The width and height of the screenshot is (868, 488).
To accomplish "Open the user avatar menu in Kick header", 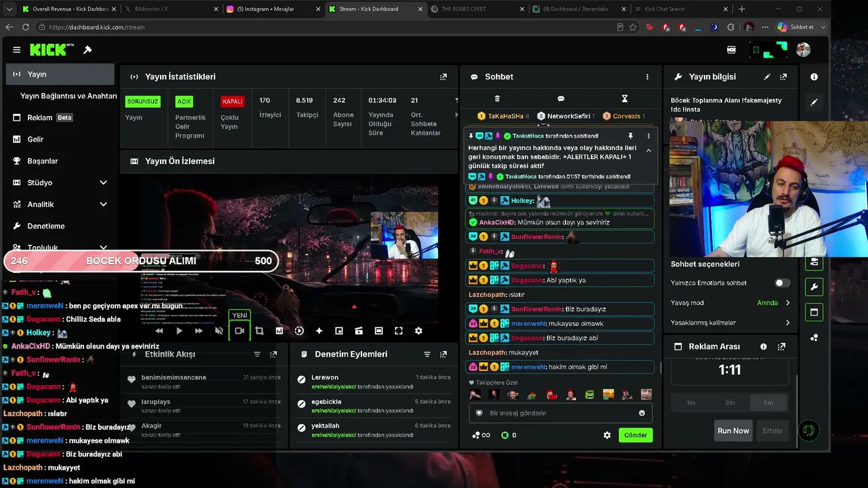I will tap(803, 49).
